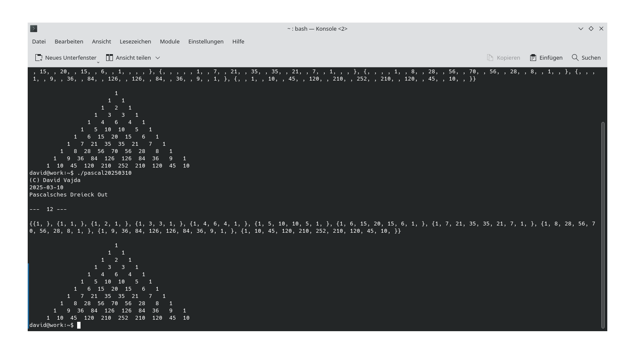
Task: Open search using the Suchen magnifier icon
Action: (x=575, y=58)
